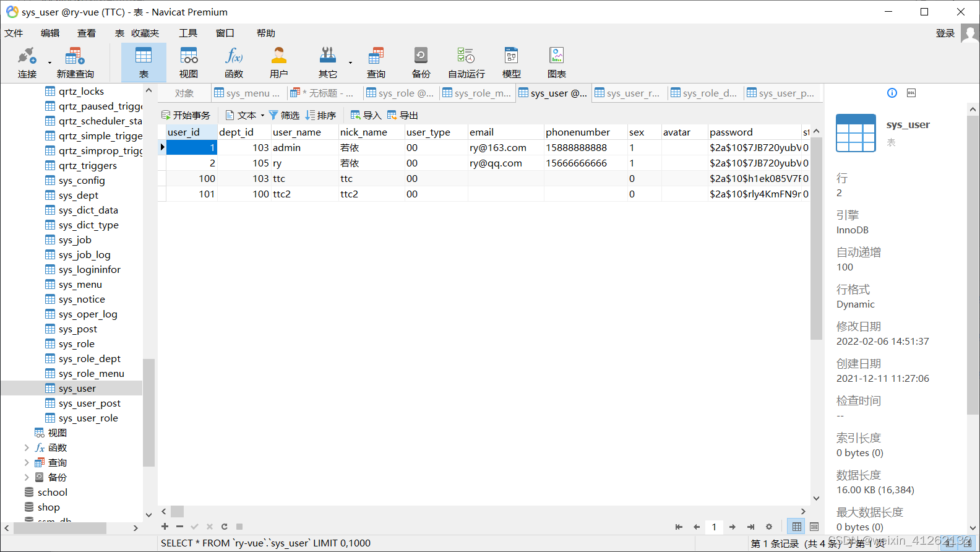Image resolution: width=980 pixels, height=552 pixels.
Task: Go to the next page arrow
Action: [733, 527]
